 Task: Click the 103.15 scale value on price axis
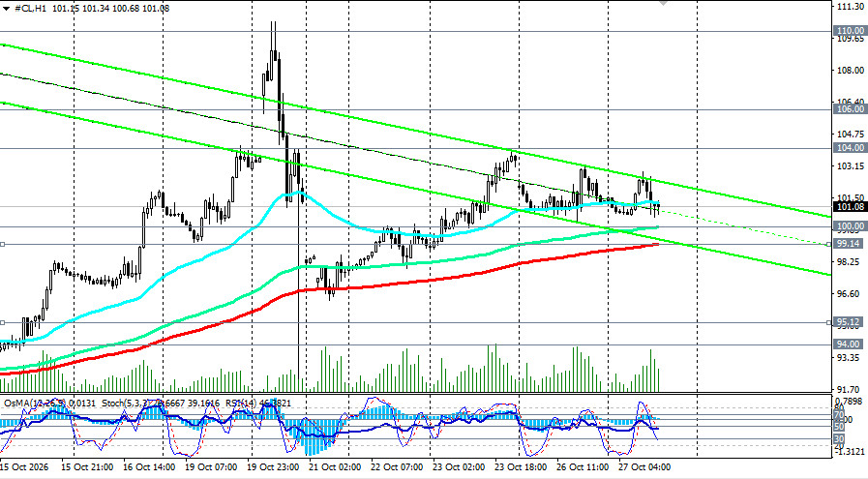click(851, 166)
